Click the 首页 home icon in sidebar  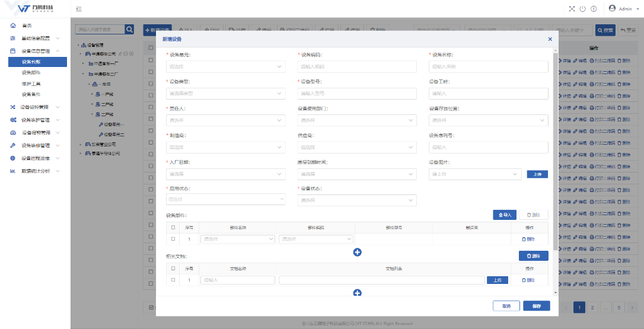(x=13, y=25)
